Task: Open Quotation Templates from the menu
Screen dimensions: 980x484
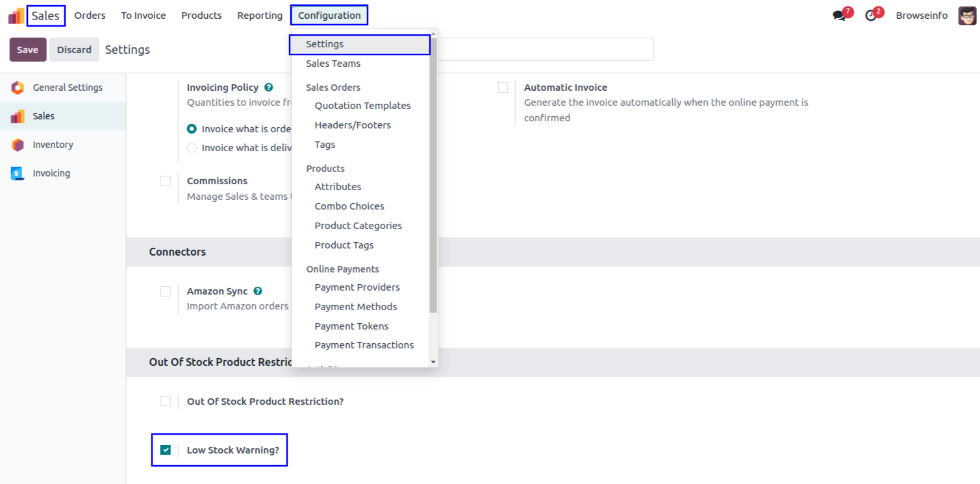Action: click(x=362, y=106)
